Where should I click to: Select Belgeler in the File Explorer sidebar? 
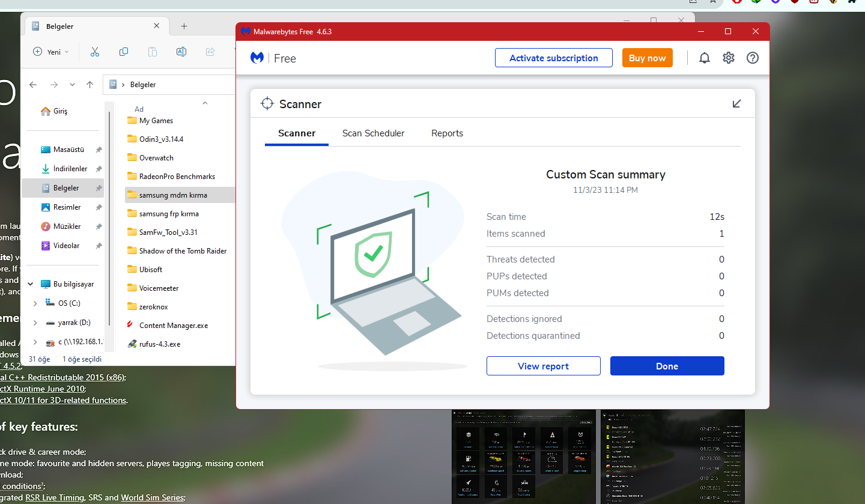pyautogui.click(x=62, y=188)
